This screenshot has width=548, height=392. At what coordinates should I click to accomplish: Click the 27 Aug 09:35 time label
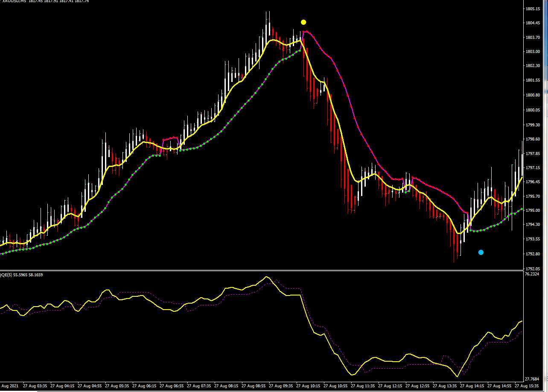(x=281, y=386)
